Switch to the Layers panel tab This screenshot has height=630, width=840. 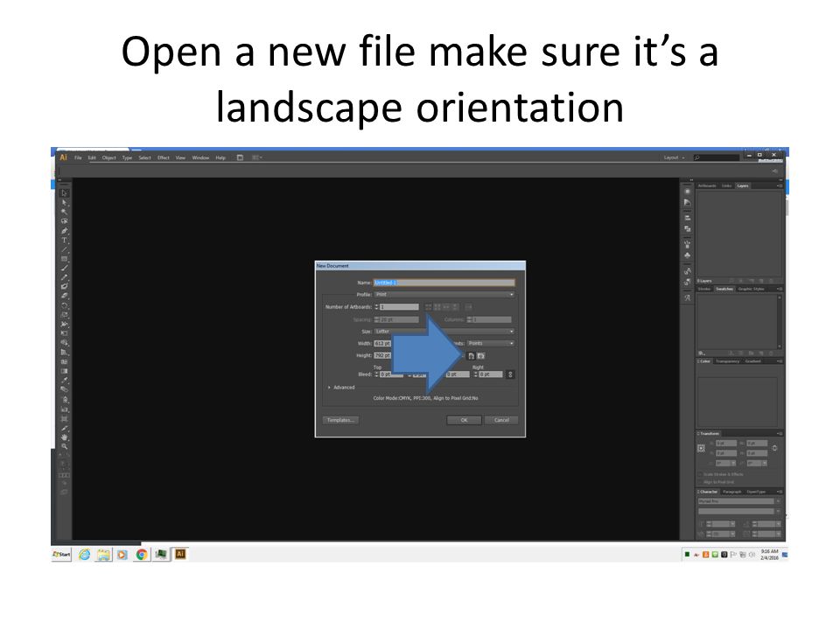(743, 185)
